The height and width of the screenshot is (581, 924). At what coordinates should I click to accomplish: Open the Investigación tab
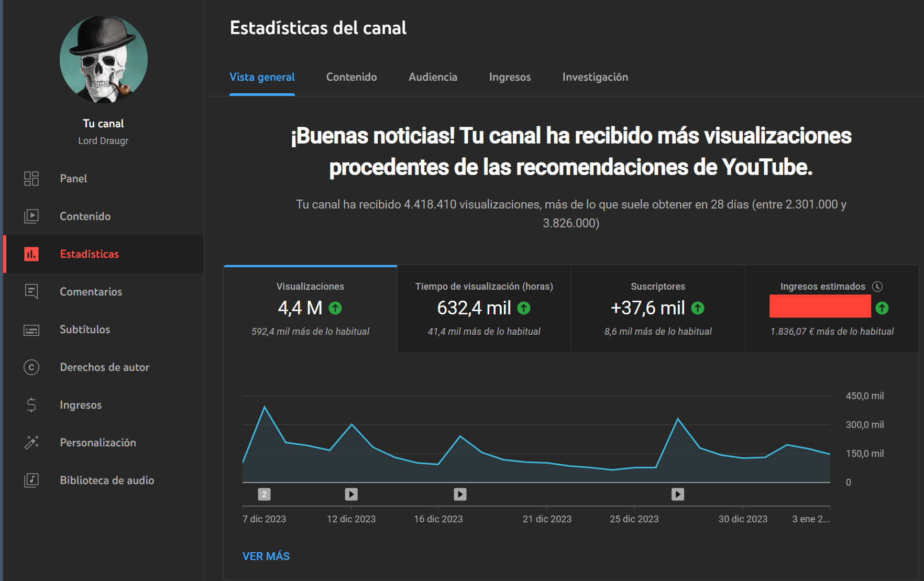coord(595,77)
